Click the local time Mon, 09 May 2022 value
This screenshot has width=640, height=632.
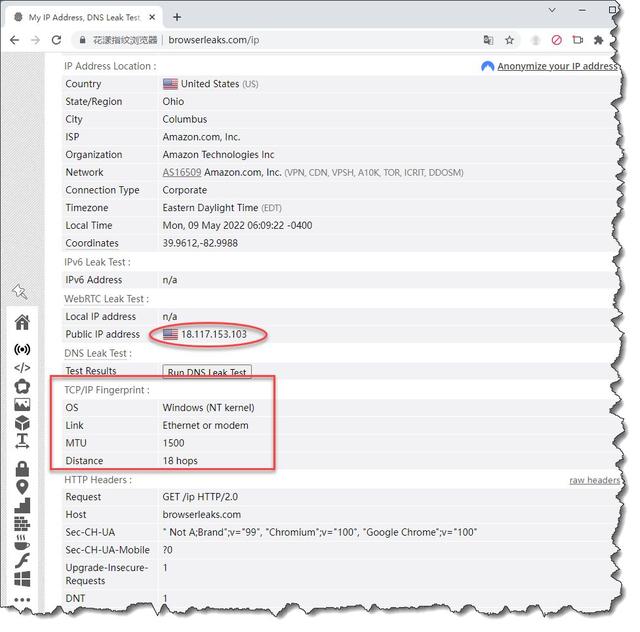tap(237, 225)
